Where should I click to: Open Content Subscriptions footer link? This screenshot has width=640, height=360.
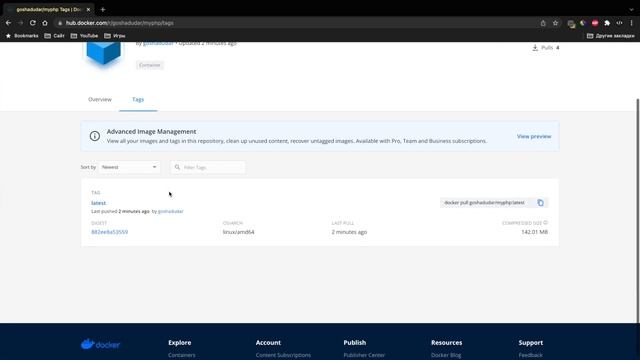click(x=283, y=356)
